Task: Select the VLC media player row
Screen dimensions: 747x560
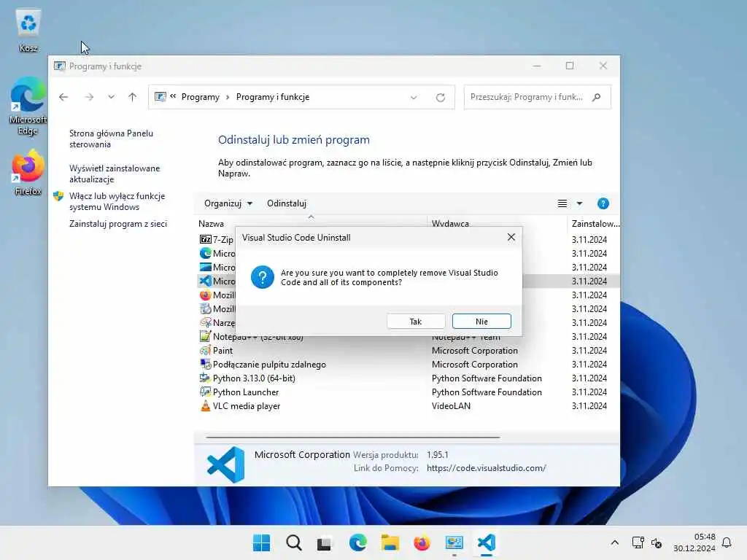Action: click(409, 405)
